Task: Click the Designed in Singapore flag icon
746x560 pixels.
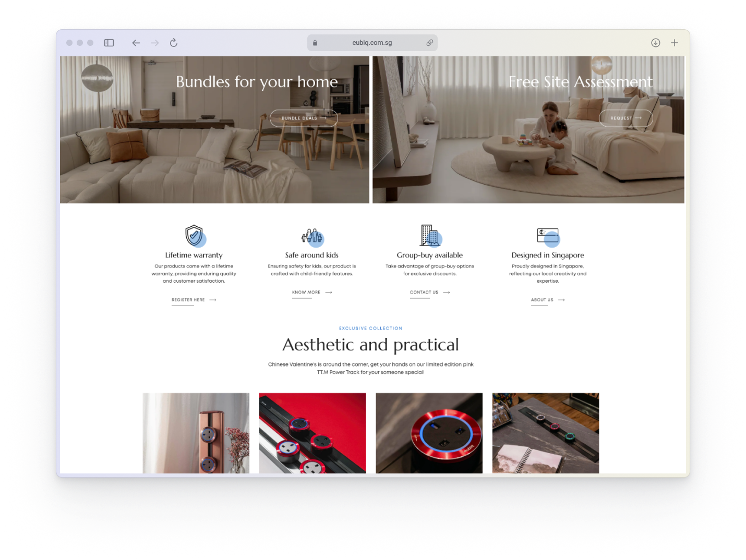Action: click(x=548, y=236)
